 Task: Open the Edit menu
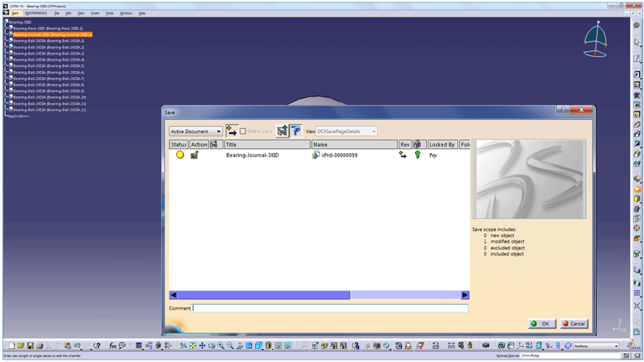pos(68,13)
